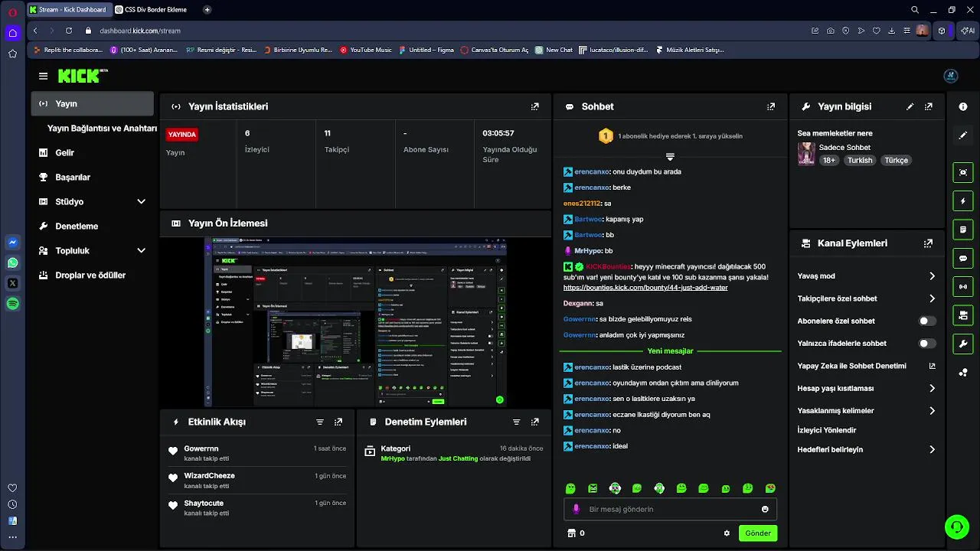Click the shop icon next to 0
The width and height of the screenshot is (980, 551).
(x=570, y=533)
